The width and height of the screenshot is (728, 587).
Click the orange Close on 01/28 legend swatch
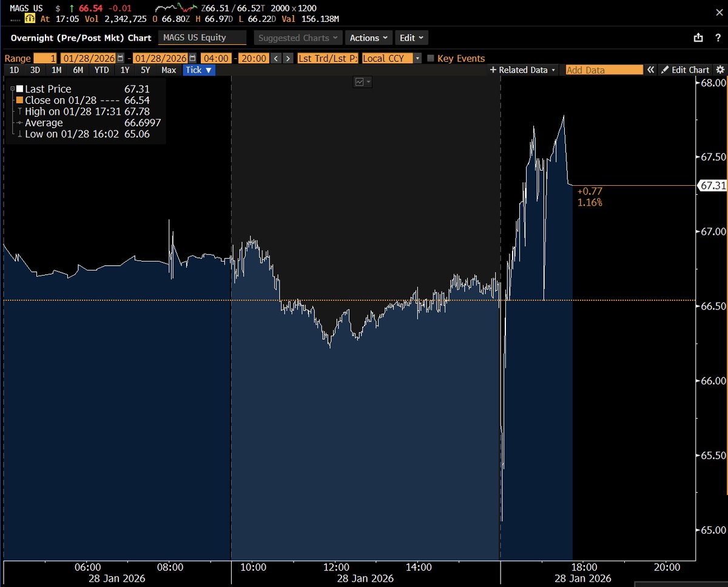pyautogui.click(x=19, y=100)
